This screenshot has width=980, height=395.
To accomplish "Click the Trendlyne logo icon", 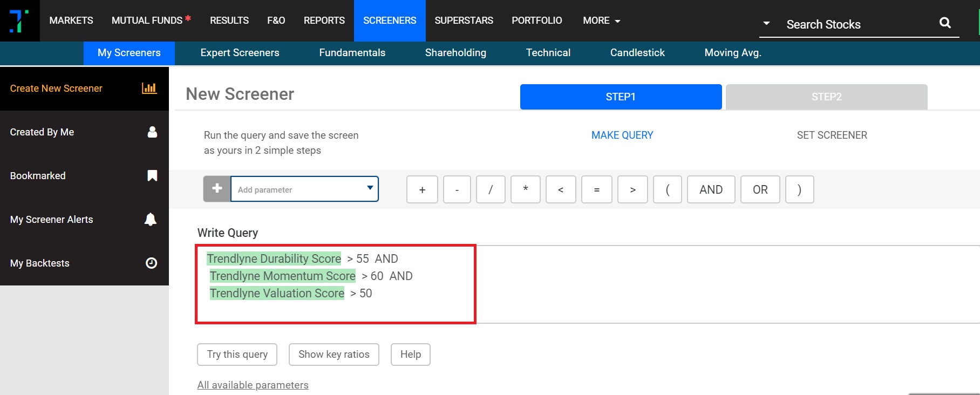I will click(x=19, y=21).
